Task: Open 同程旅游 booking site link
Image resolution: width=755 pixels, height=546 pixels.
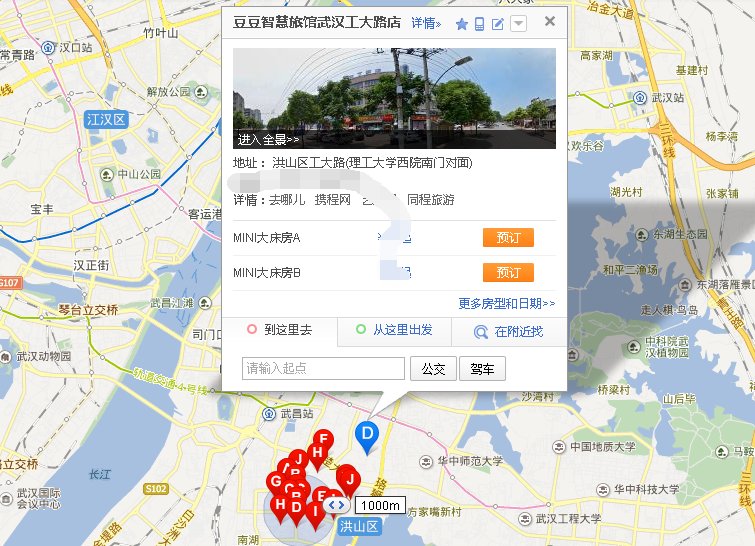Action: [431, 199]
